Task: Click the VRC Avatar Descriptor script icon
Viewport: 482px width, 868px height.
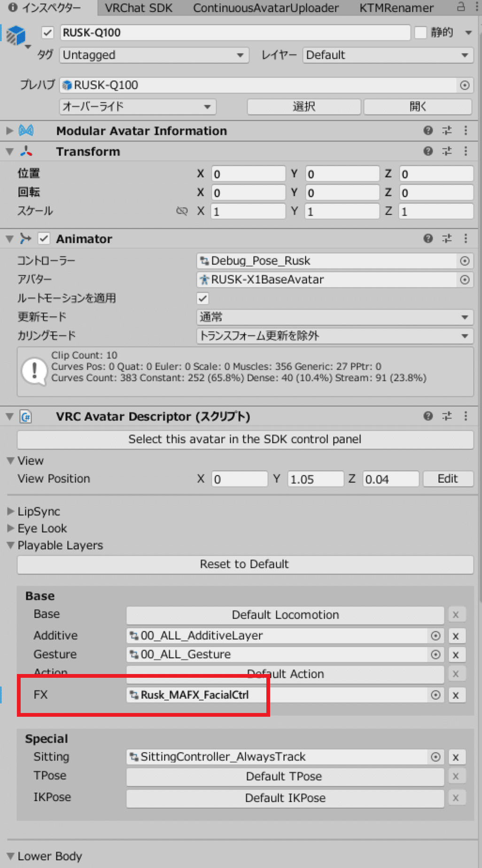Action: click(x=26, y=417)
